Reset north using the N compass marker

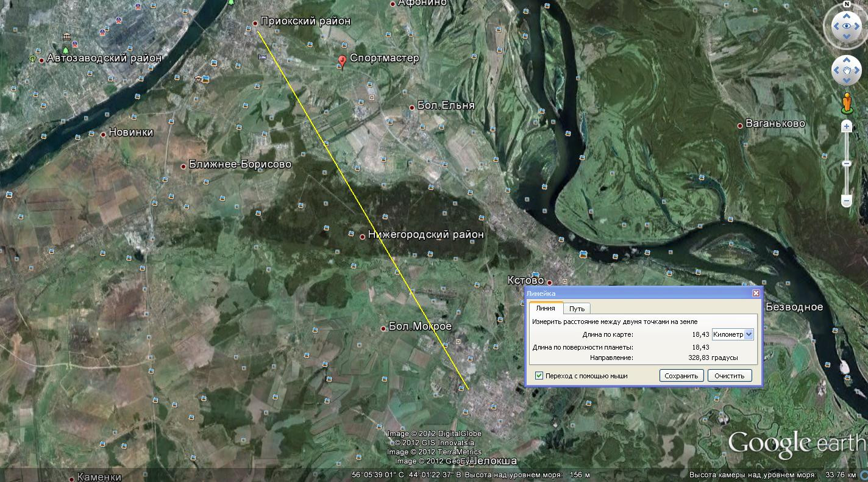tap(846, 4)
